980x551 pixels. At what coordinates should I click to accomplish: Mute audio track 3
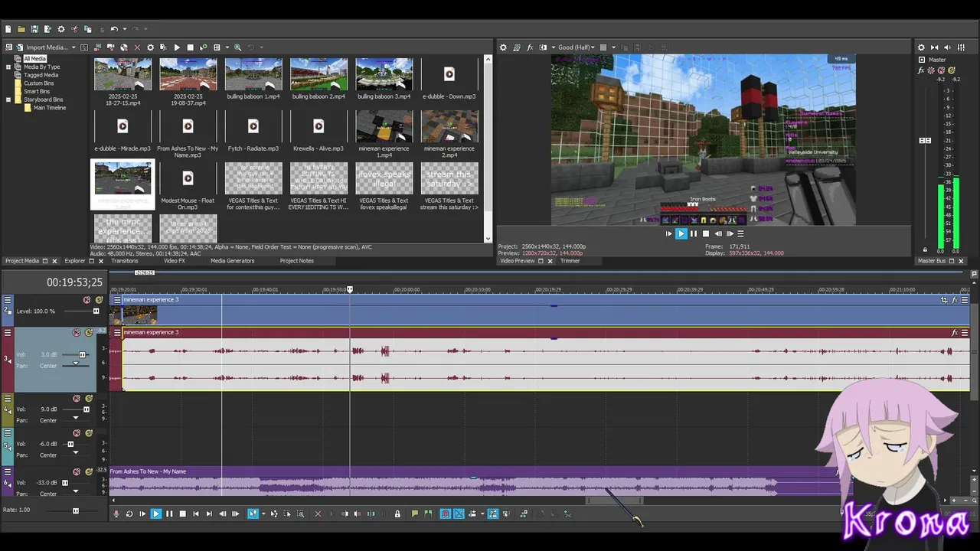77,333
